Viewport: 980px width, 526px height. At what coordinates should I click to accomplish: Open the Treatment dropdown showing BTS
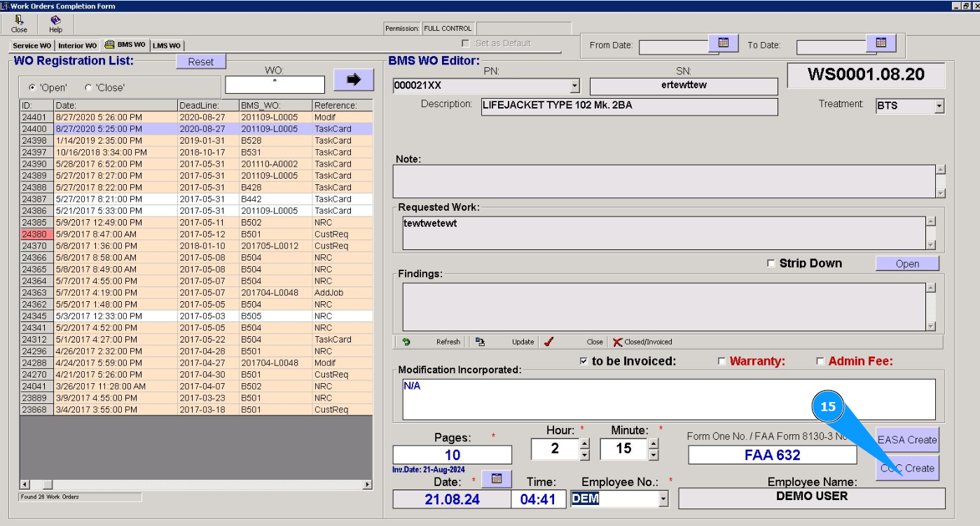click(939, 106)
